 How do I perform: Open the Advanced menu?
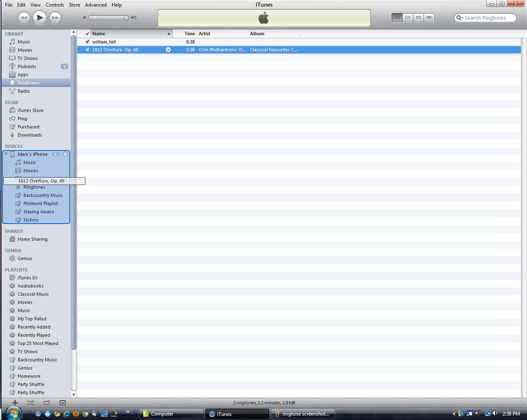coord(96,5)
